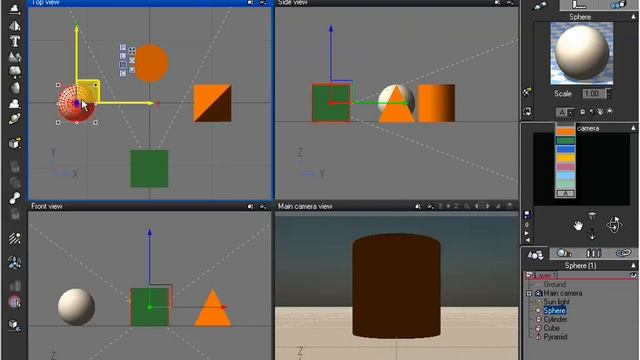The width and height of the screenshot is (640, 360).
Task: Click the Main camera view title label
Action: [305, 207]
